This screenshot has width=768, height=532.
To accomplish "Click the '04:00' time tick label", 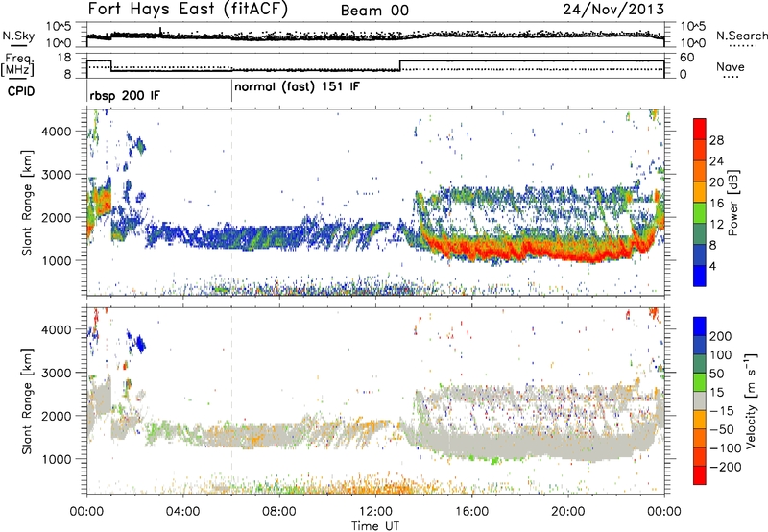I will point(182,512).
